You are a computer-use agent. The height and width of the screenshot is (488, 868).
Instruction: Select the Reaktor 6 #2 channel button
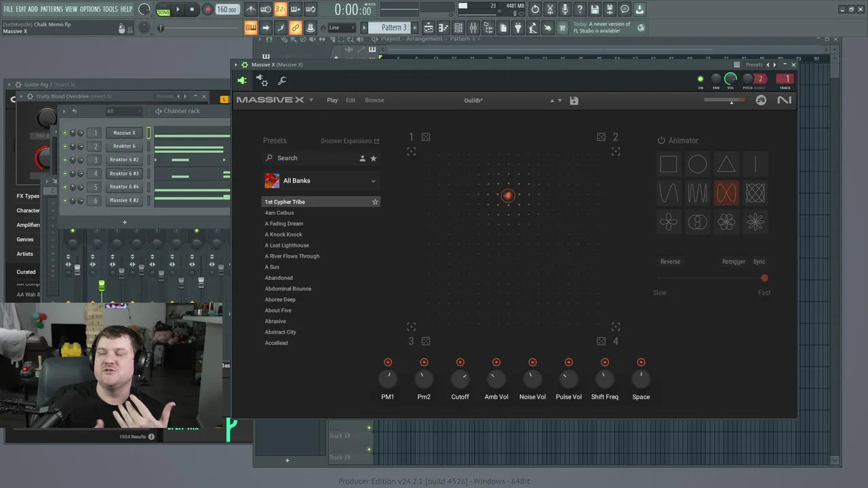point(124,160)
